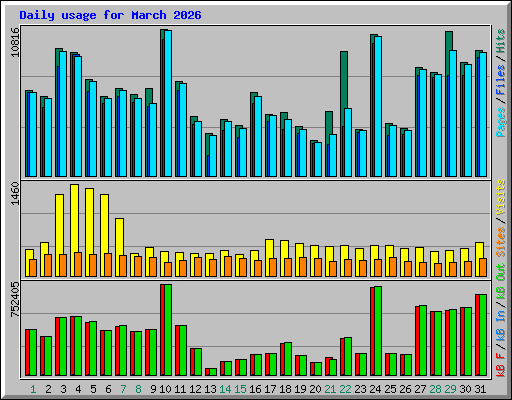
Task: Click the green kB Out bar for day 24
Action: pyautogui.click(x=378, y=331)
